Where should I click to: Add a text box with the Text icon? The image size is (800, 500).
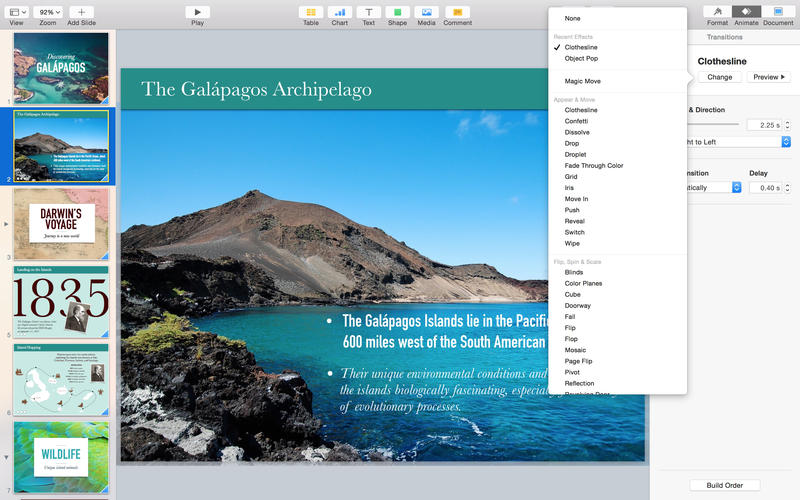coord(369,12)
